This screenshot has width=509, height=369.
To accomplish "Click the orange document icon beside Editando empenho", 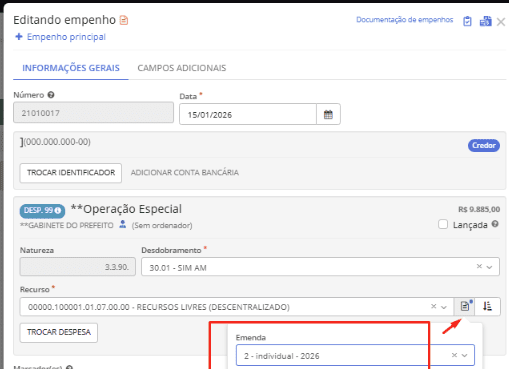I will point(124,20).
